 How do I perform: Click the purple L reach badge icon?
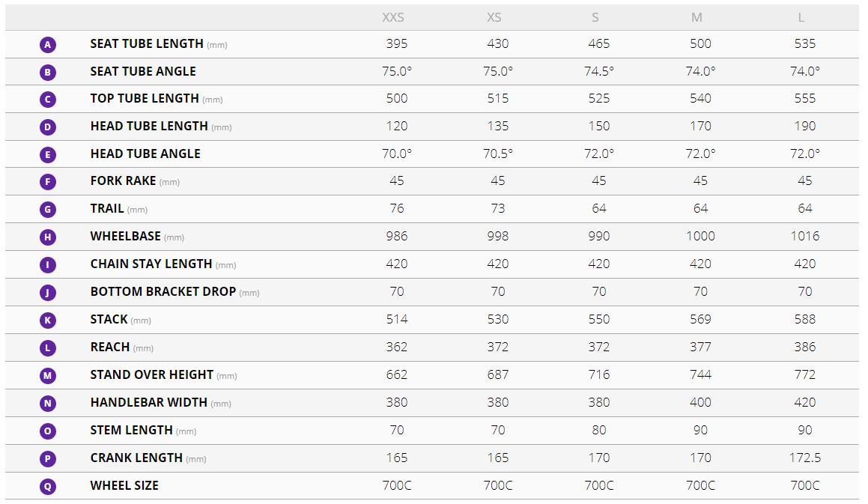click(x=48, y=348)
